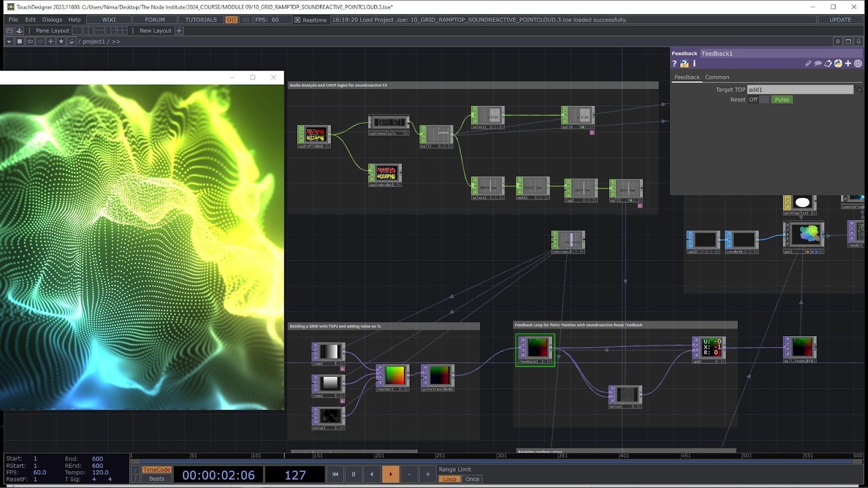Switch to the Common parameter tab

(717, 77)
